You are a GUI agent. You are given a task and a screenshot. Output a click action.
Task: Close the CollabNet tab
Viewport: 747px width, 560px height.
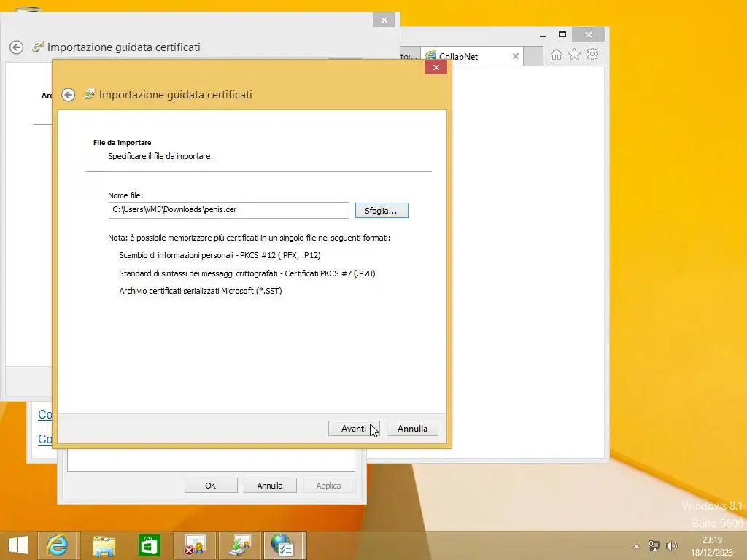point(516,56)
